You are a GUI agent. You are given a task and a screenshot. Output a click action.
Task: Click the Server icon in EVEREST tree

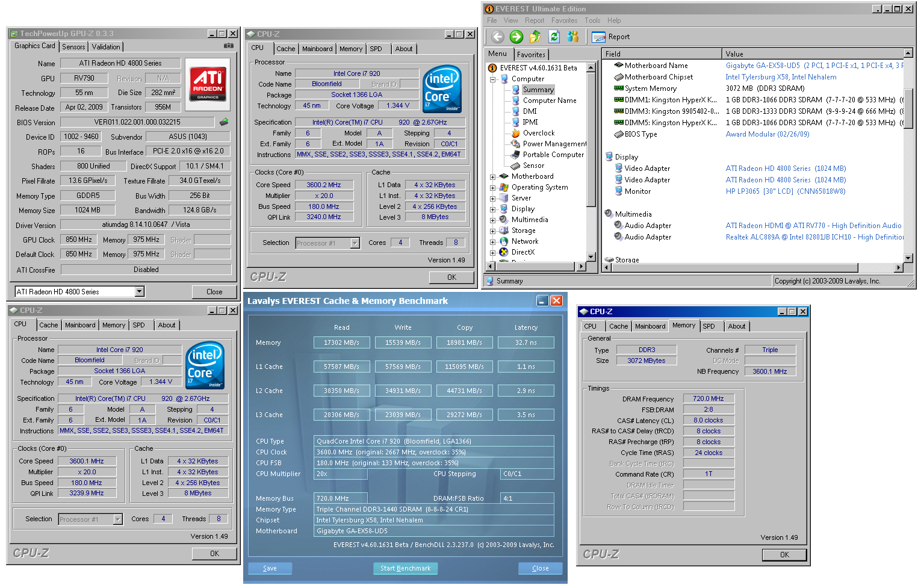[504, 198]
